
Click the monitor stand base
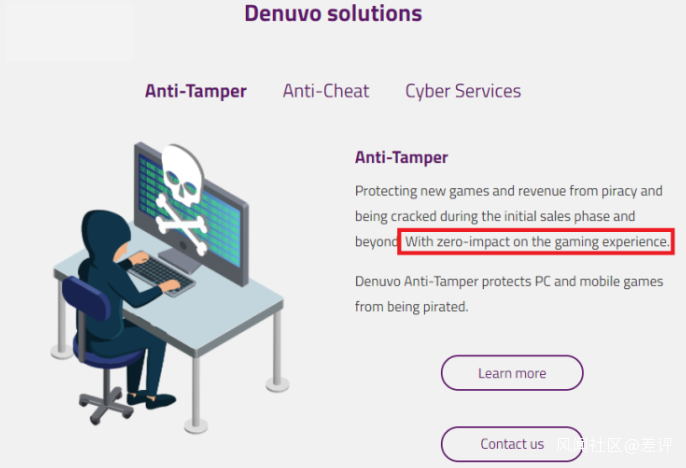[179, 261]
